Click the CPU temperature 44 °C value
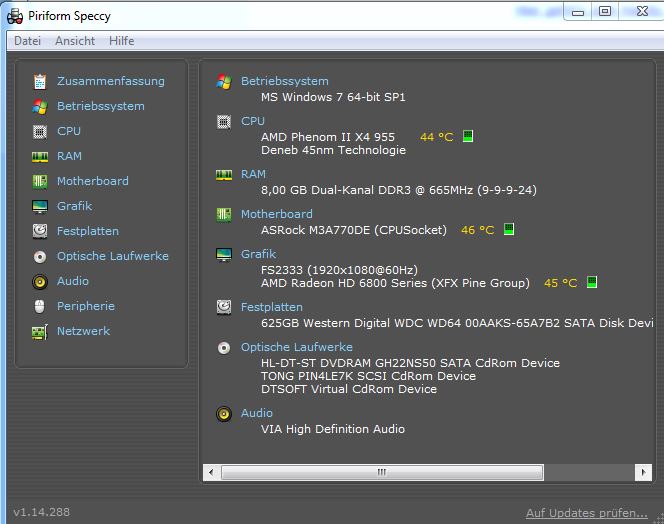Viewport: 664px width, 524px height. [x=437, y=137]
